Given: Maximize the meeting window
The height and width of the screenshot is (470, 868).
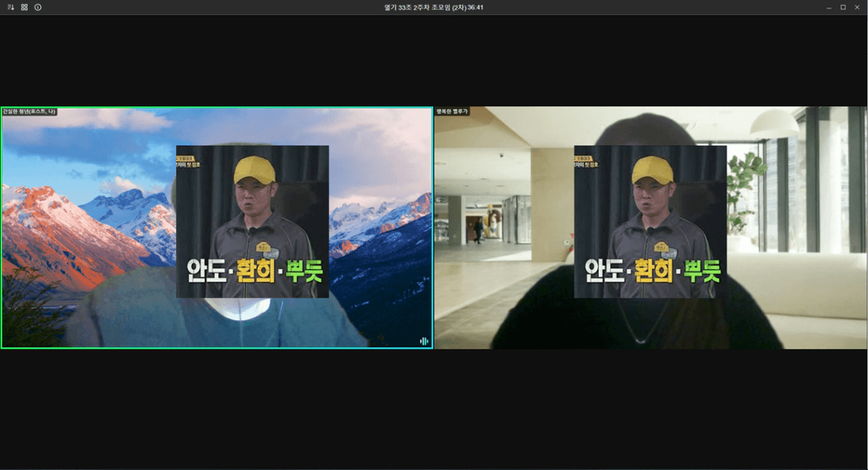Looking at the screenshot, I should pyautogui.click(x=843, y=7).
